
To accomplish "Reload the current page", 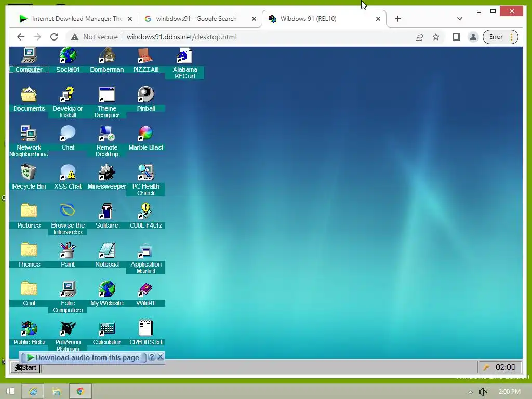I will pyautogui.click(x=54, y=37).
